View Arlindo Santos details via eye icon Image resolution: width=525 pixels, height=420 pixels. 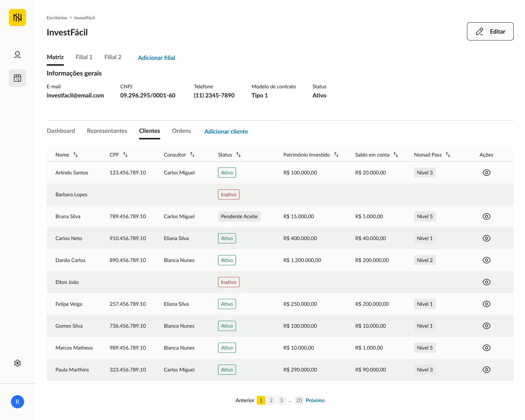[486, 173]
